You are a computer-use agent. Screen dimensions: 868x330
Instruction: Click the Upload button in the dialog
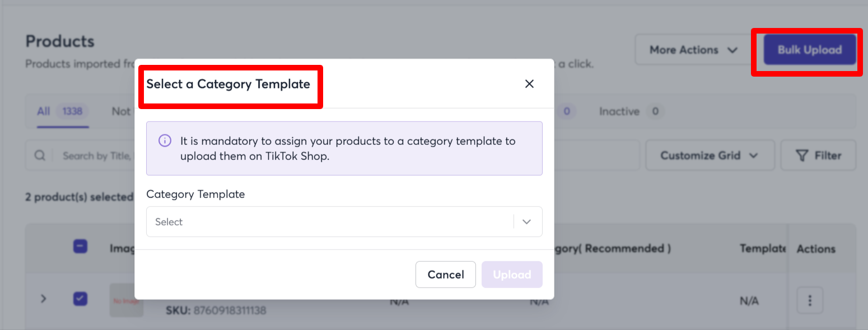pos(512,275)
